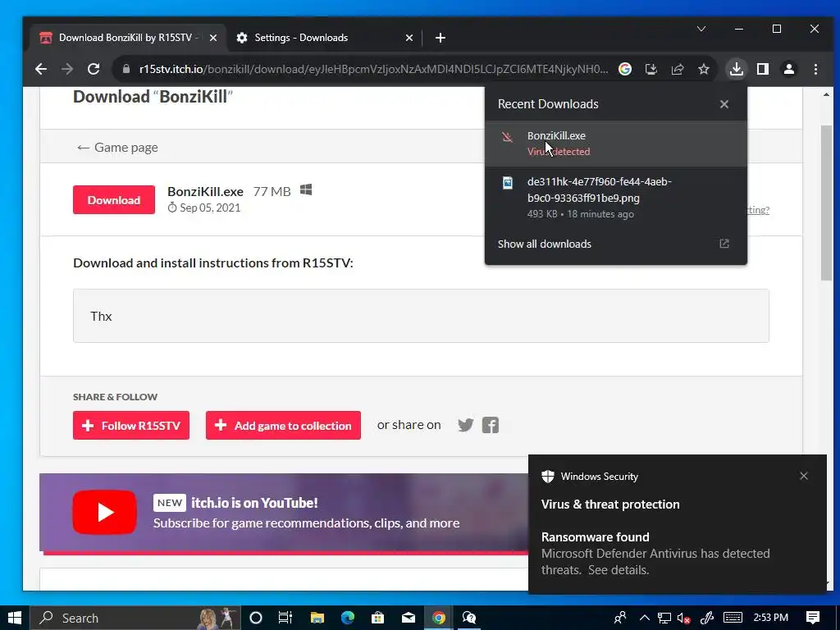
Task: Open the notification center icon
Action: (x=813, y=618)
